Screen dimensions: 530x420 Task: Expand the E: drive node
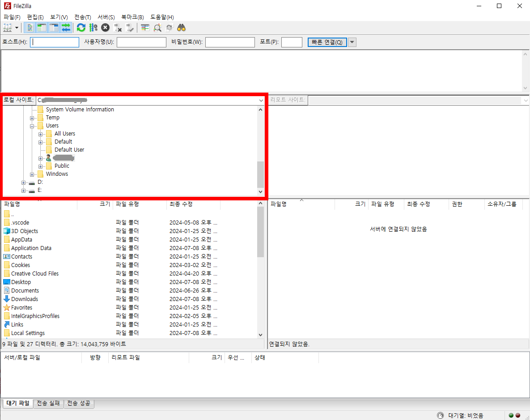(23, 191)
